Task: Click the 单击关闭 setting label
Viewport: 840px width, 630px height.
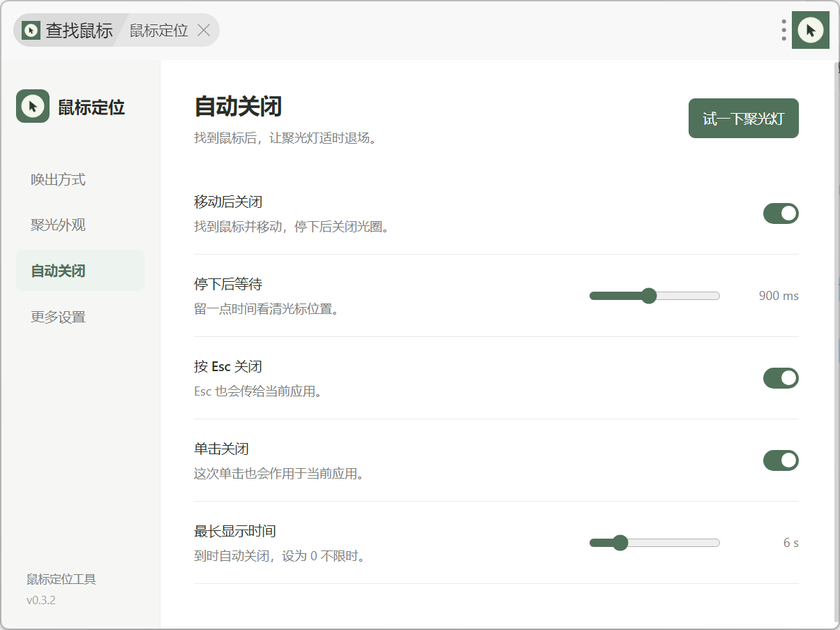Action: click(221, 449)
